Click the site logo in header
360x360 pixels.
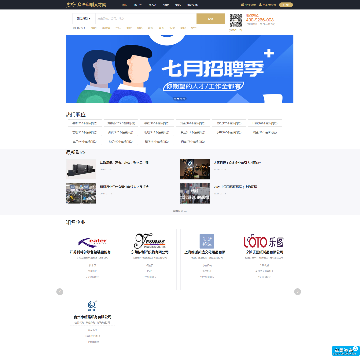(86, 5)
